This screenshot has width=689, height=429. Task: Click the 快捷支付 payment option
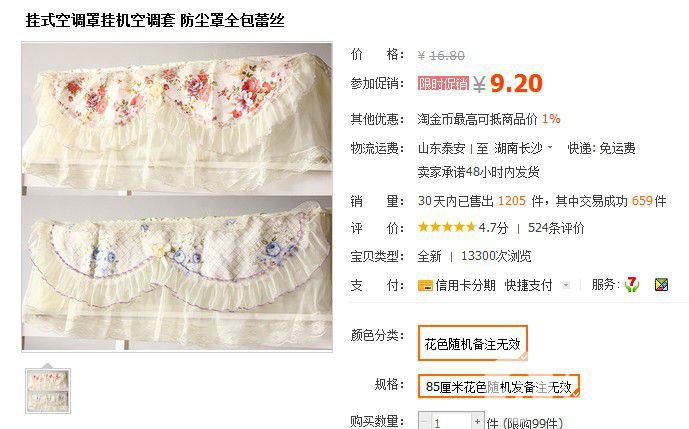coord(528,285)
